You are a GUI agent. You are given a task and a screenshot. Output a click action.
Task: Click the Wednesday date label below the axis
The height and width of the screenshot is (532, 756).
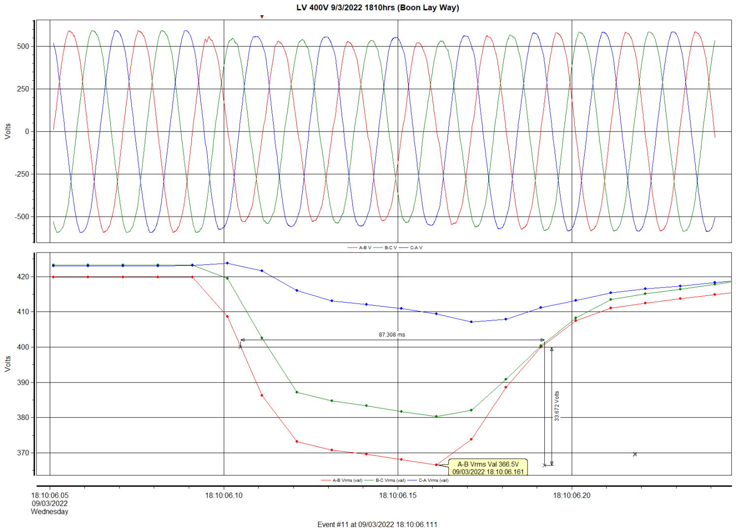[50, 512]
